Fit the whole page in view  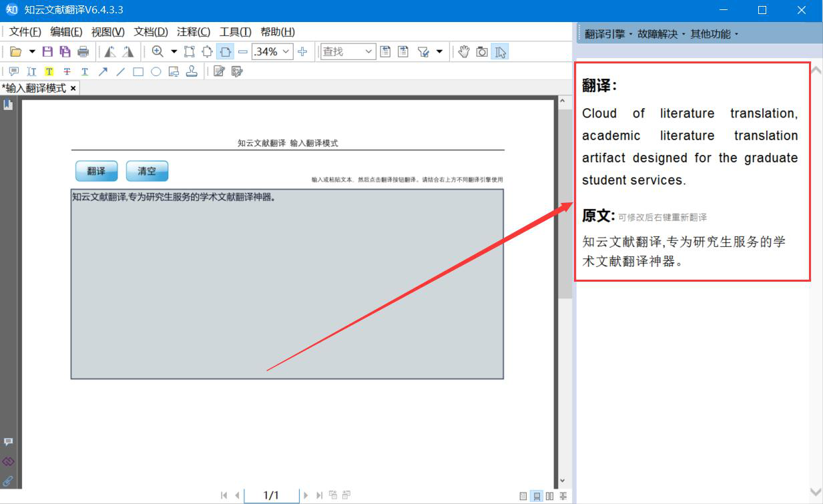coord(208,52)
